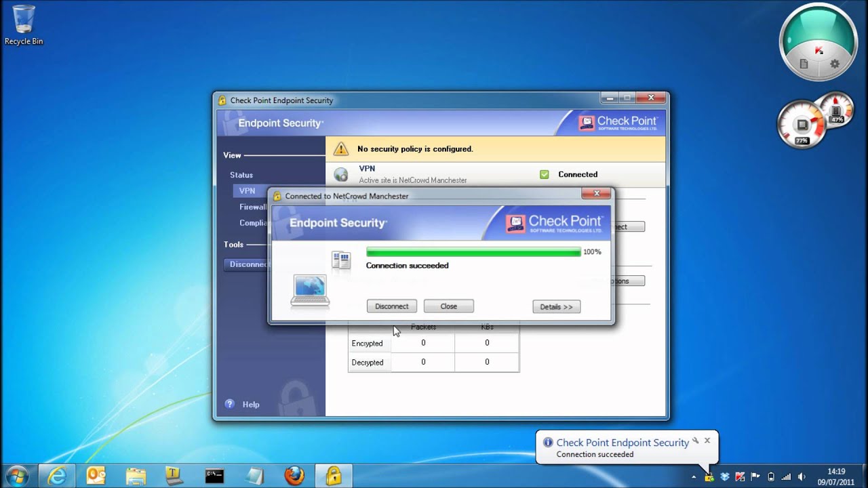Click the volume speaker icon in tray
Screen dimensions: 868x488
point(802,476)
